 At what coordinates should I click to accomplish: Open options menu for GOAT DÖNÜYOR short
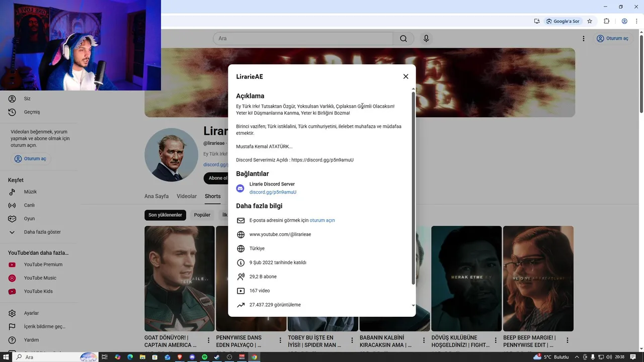tap(209, 340)
